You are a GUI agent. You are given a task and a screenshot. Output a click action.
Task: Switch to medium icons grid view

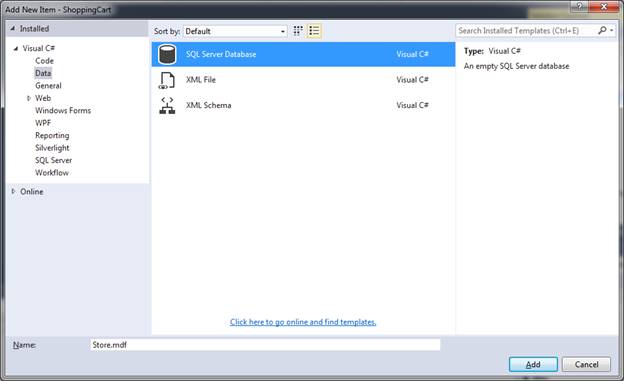coord(298,31)
